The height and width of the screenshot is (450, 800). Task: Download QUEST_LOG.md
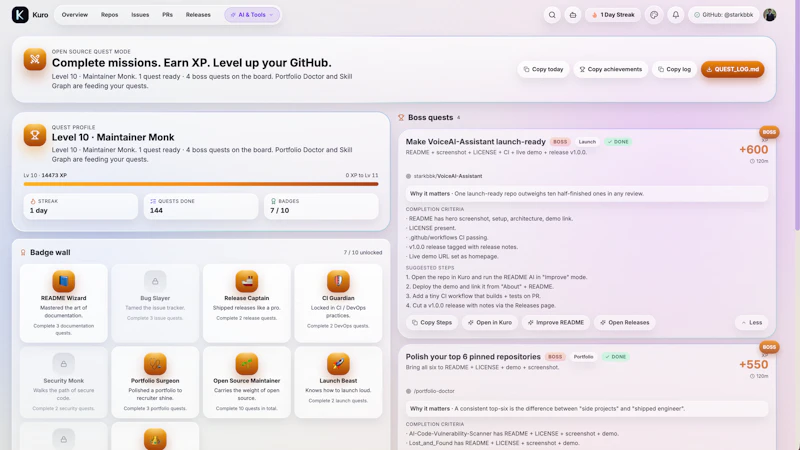732,69
